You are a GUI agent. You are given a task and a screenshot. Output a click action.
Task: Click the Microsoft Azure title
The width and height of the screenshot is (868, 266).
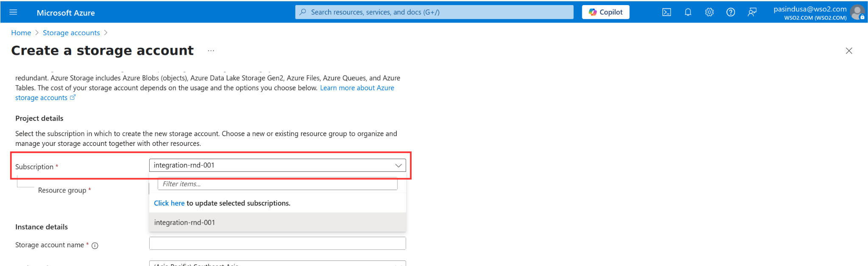coord(66,13)
